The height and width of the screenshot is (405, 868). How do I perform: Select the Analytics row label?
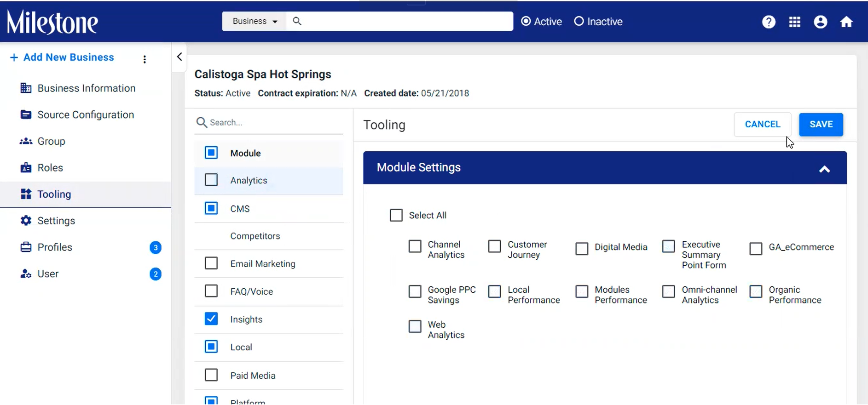coord(249,180)
